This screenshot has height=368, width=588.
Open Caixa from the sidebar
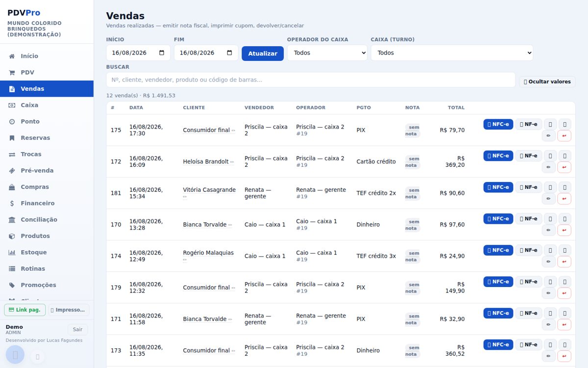47,105
